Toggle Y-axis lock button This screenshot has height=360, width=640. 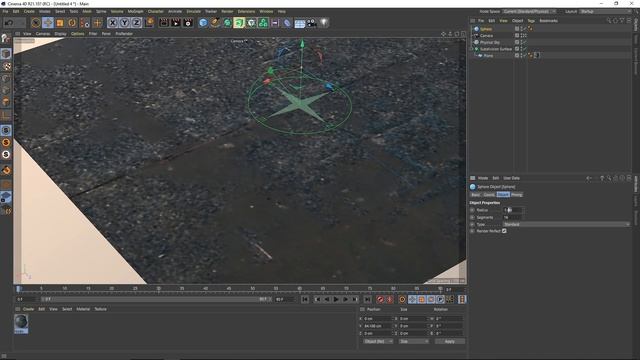(x=124, y=23)
